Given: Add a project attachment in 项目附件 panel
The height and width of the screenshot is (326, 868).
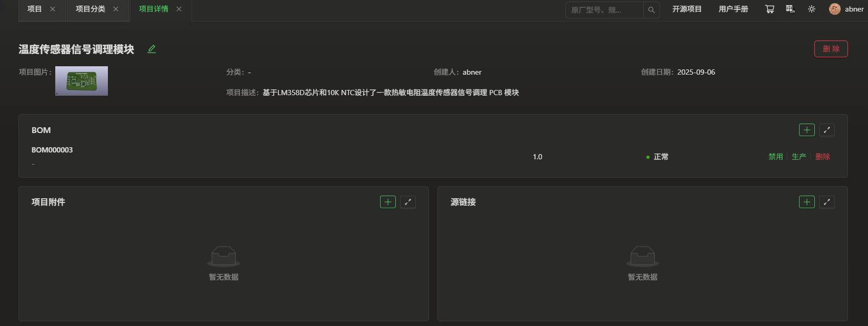Looking at the screenshot, I should pos(387,202).
